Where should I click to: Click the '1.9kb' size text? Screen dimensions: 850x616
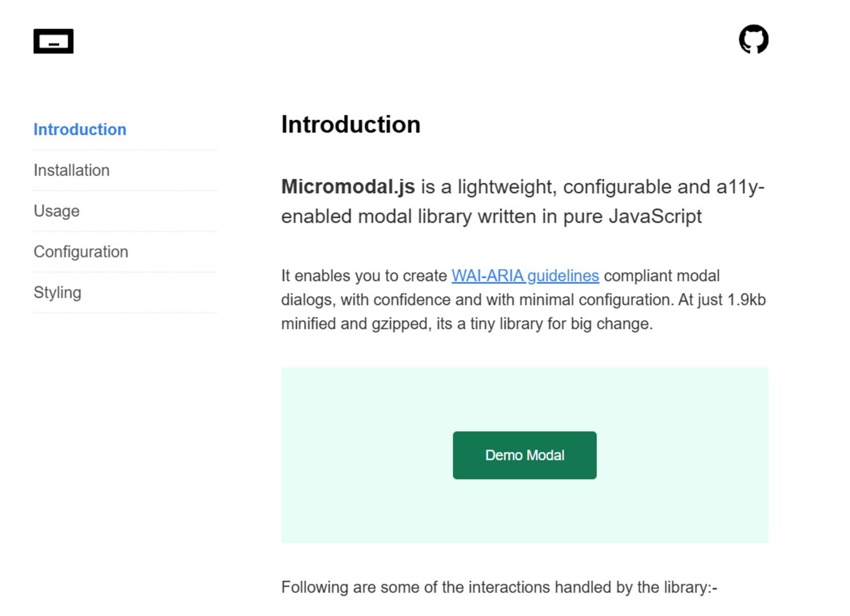pos(746,300)
